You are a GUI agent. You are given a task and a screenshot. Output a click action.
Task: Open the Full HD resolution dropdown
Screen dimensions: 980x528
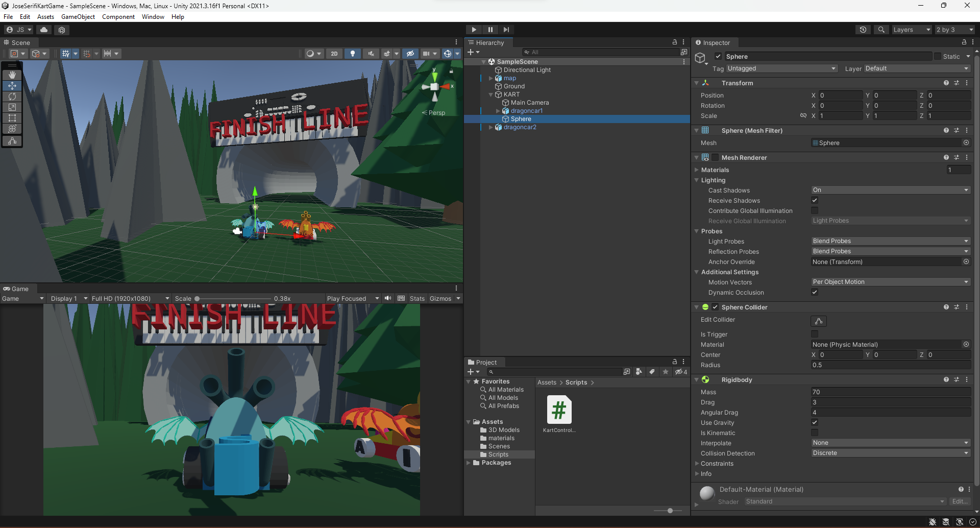[130, 299]
